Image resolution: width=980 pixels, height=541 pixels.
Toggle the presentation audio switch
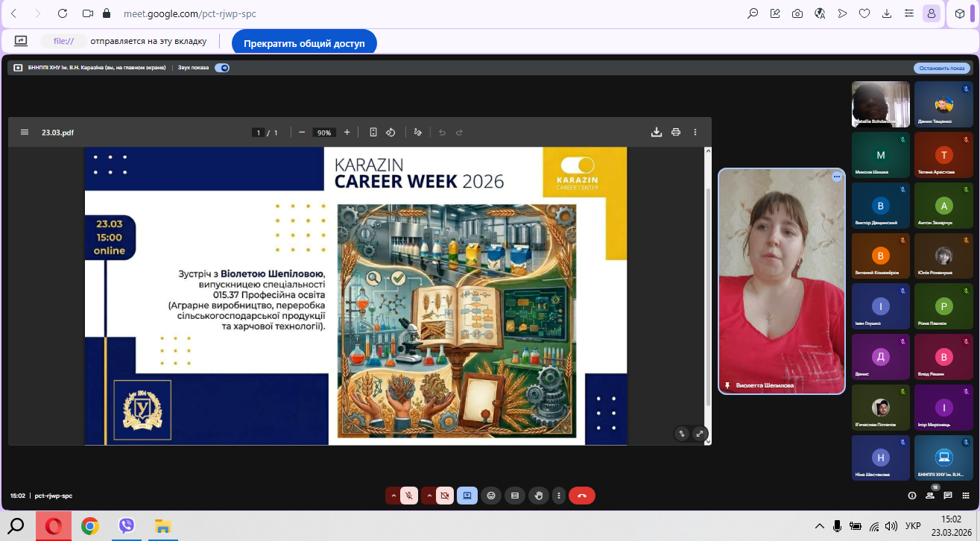(x=222, y=68)
